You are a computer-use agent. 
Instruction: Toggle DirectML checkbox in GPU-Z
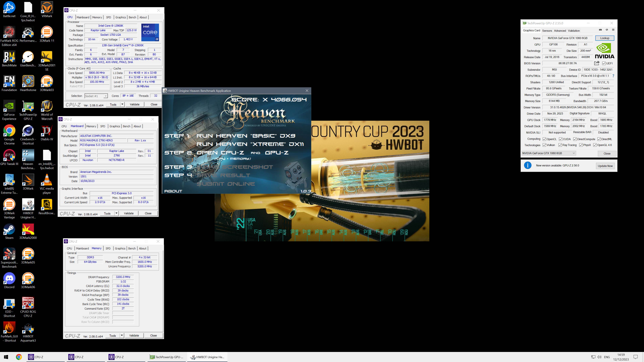pyautogui.click(x=599, y=139)
